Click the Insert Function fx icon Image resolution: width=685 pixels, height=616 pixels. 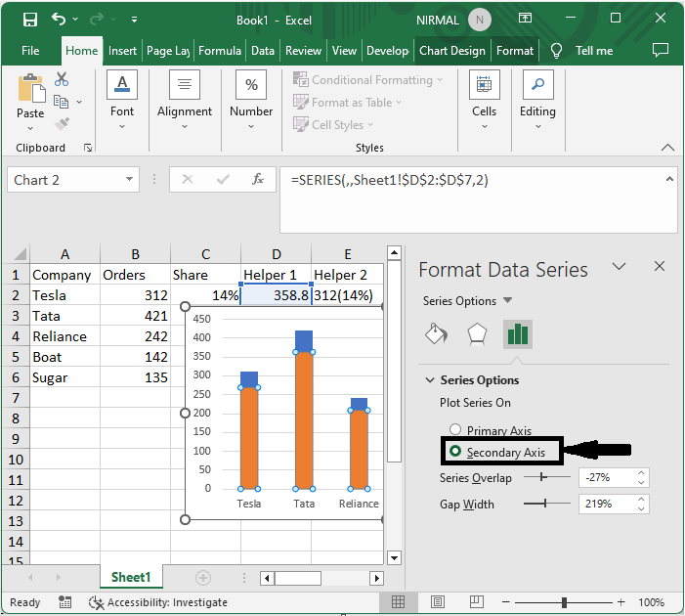[258, 180]
